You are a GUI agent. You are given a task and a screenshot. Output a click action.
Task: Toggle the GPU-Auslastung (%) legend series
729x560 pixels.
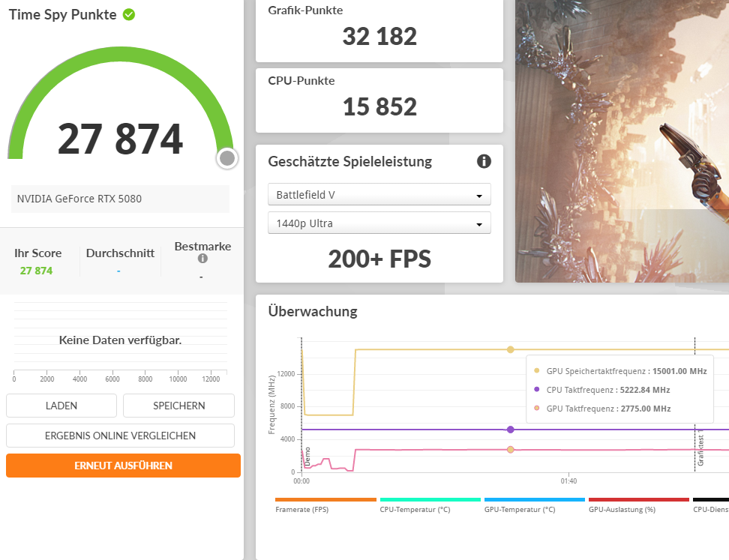point(639,505)
